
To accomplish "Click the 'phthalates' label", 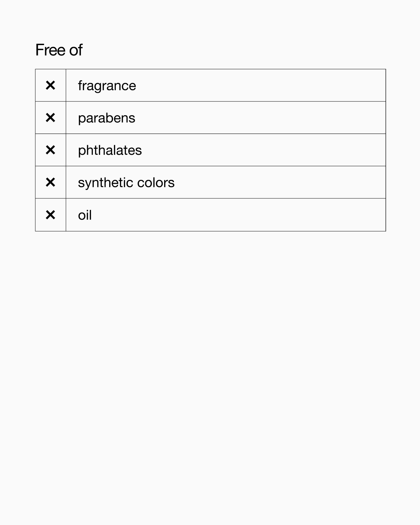I will [110, 150].
